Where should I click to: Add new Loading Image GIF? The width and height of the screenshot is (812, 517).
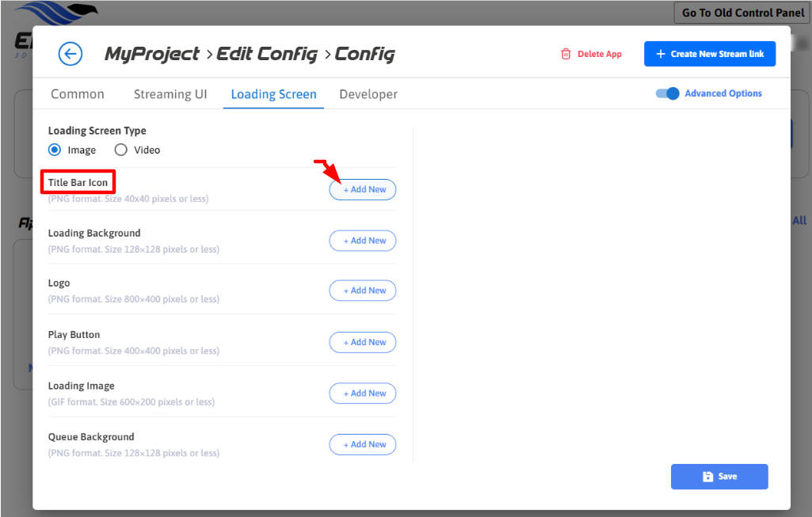[x=363, y=393]
